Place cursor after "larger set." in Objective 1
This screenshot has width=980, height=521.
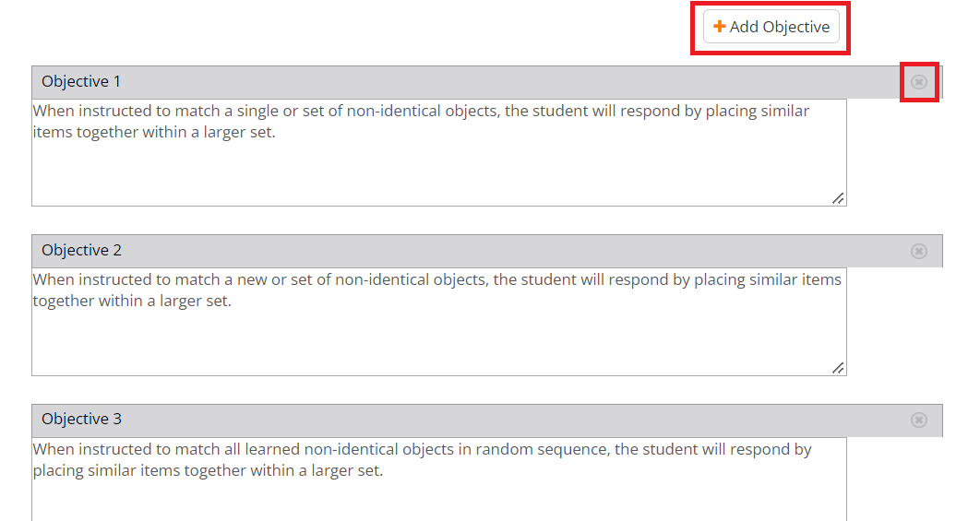(x=277, y=133)
